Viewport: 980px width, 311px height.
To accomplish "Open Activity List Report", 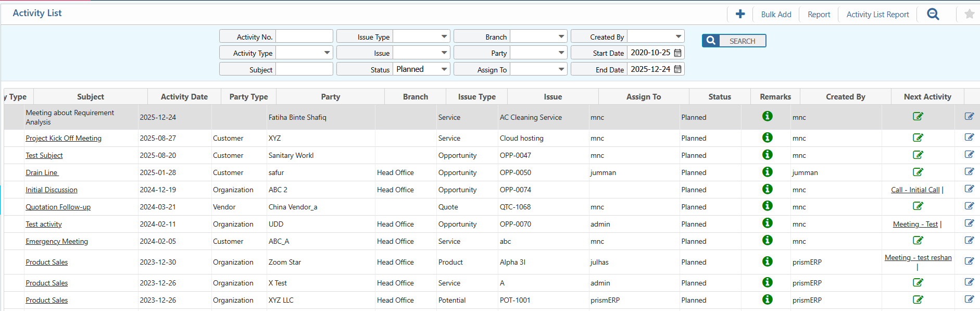I will pos(877,15).
